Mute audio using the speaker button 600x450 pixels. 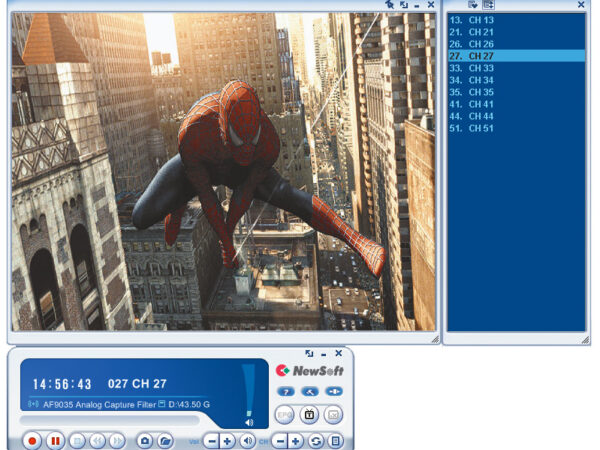coord(247,440)
